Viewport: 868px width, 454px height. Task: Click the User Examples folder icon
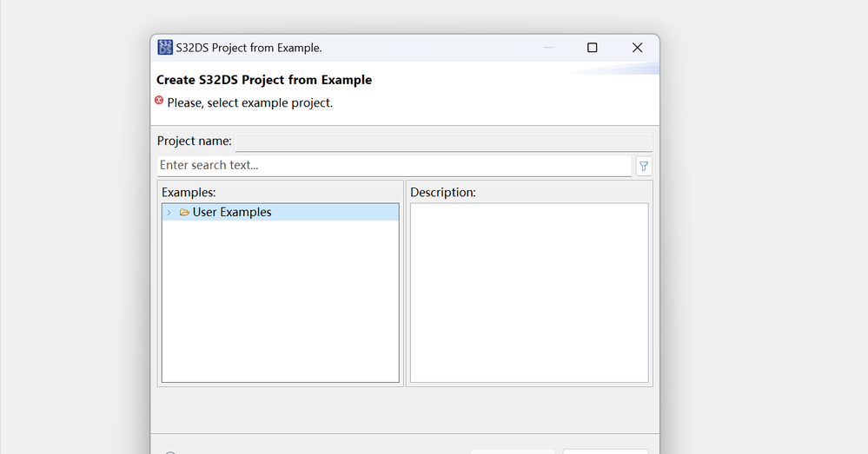click(184, 213)
